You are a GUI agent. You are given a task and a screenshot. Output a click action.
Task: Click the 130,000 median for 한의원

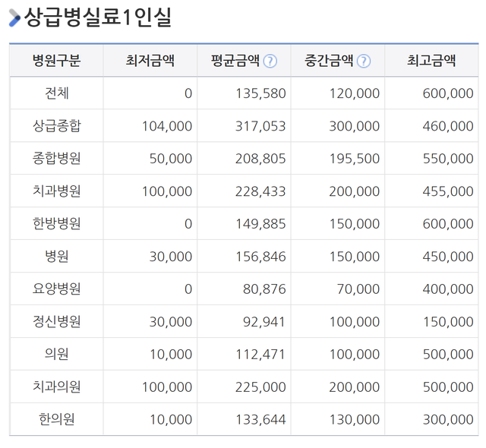tap(355, 420)
